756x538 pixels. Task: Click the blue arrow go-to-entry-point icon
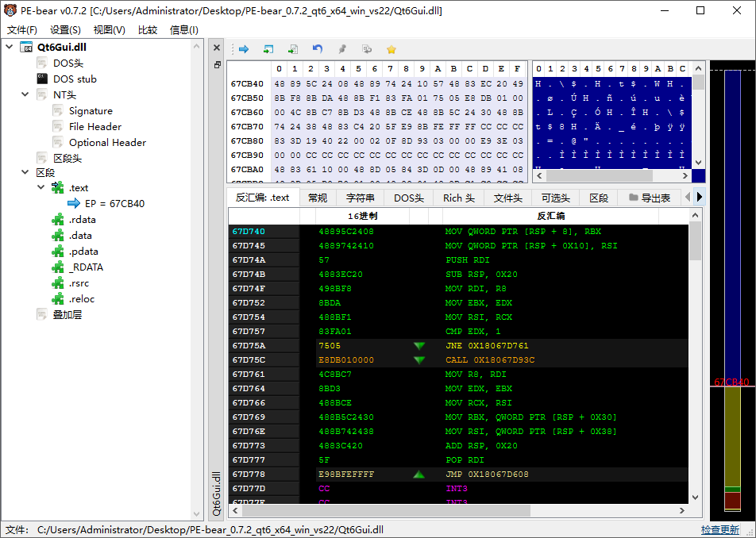(244, 49)
